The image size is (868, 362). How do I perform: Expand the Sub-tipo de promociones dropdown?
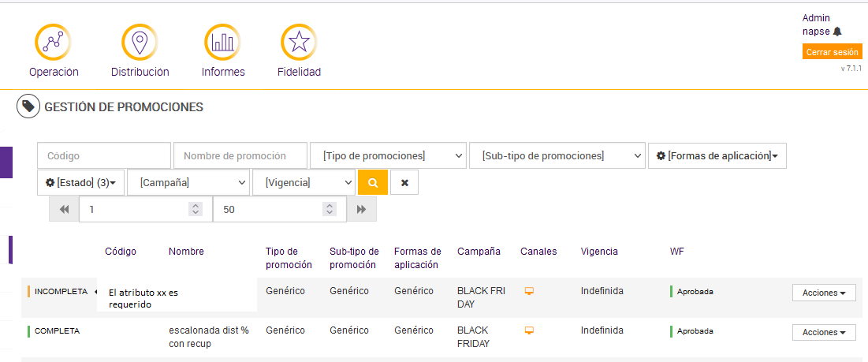(x=557, y=155)
